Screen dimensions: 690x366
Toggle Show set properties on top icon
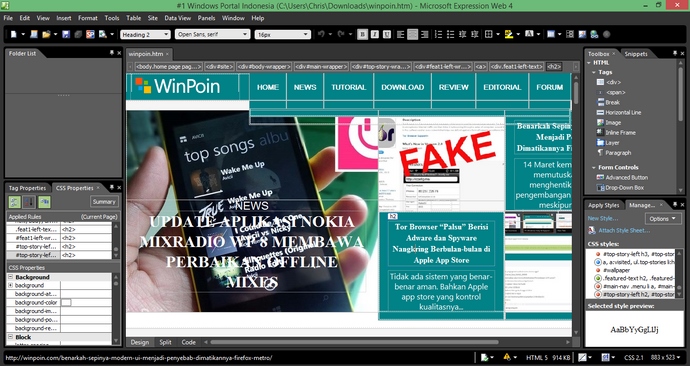click(x=44, y=202)
